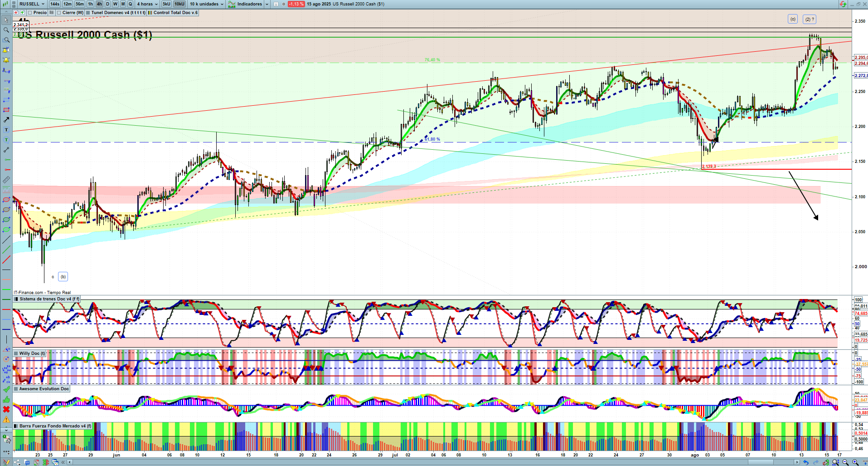
Task: Pick the zoom-to-region tool
Action: (x=6, y=40)
